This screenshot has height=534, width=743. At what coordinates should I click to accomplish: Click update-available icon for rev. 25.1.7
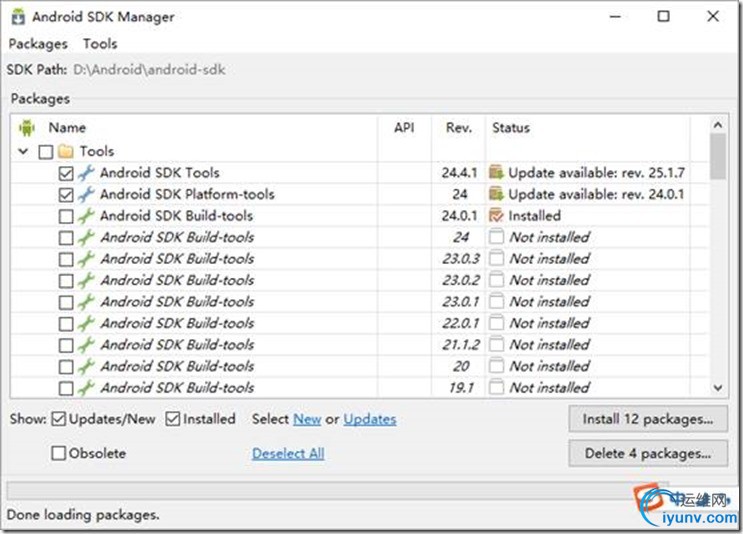(496, 172)
